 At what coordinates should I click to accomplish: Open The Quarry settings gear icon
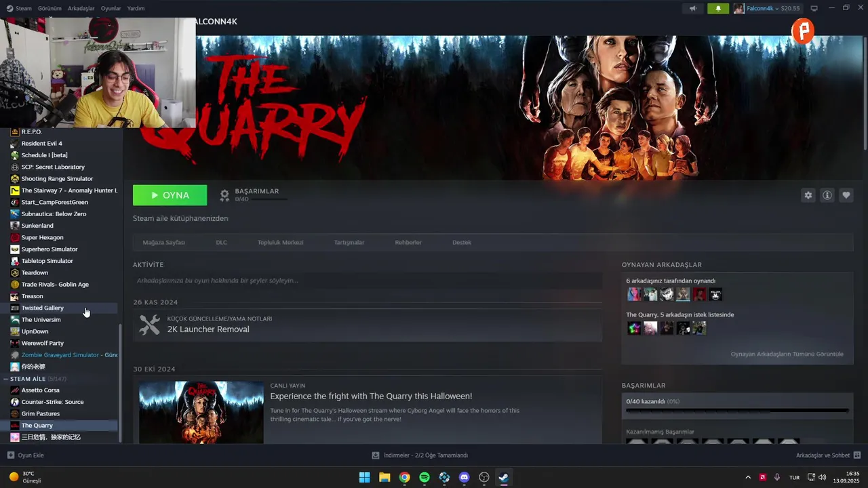(x=808, y=195)
